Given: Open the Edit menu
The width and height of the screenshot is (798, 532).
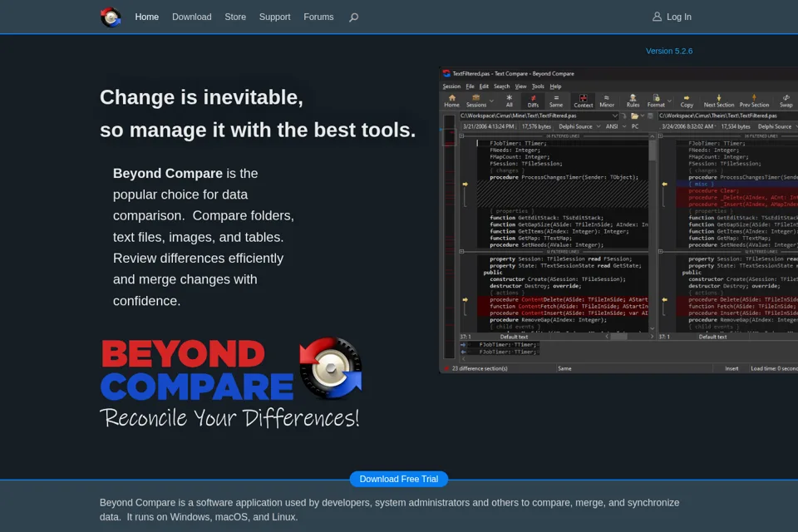Looking at the screenshot, I should click(484, 86).
